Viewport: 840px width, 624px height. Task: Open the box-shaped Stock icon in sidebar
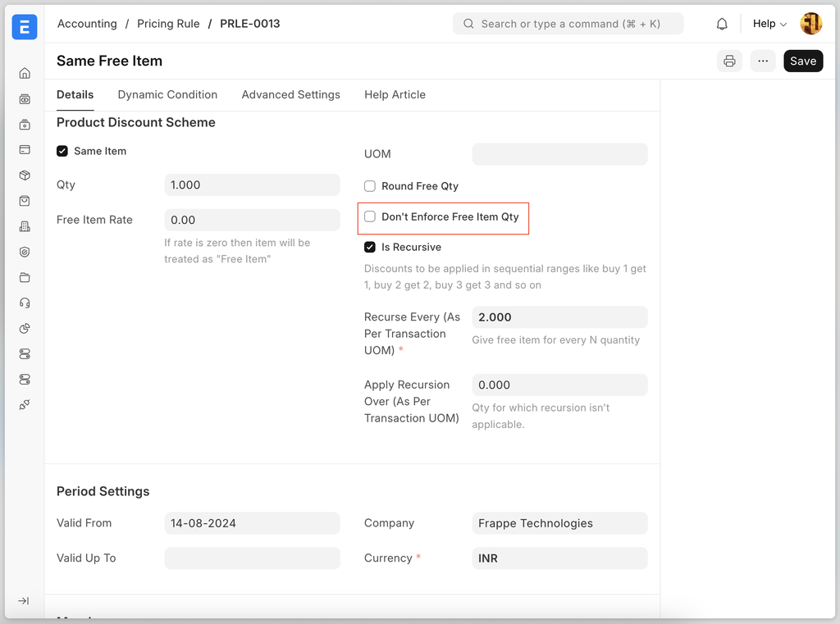[25, 175]
